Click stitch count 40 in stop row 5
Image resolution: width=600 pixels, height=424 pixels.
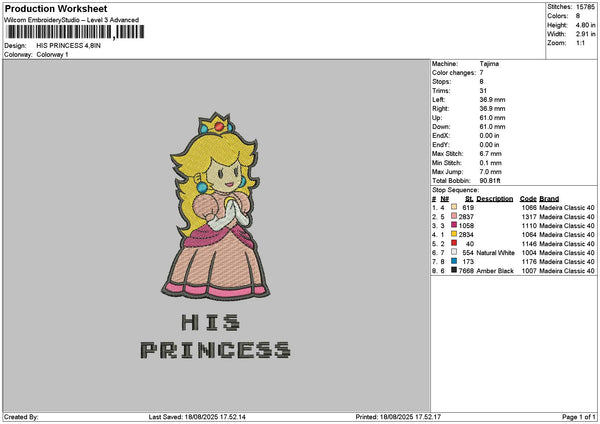pos(470,243)
